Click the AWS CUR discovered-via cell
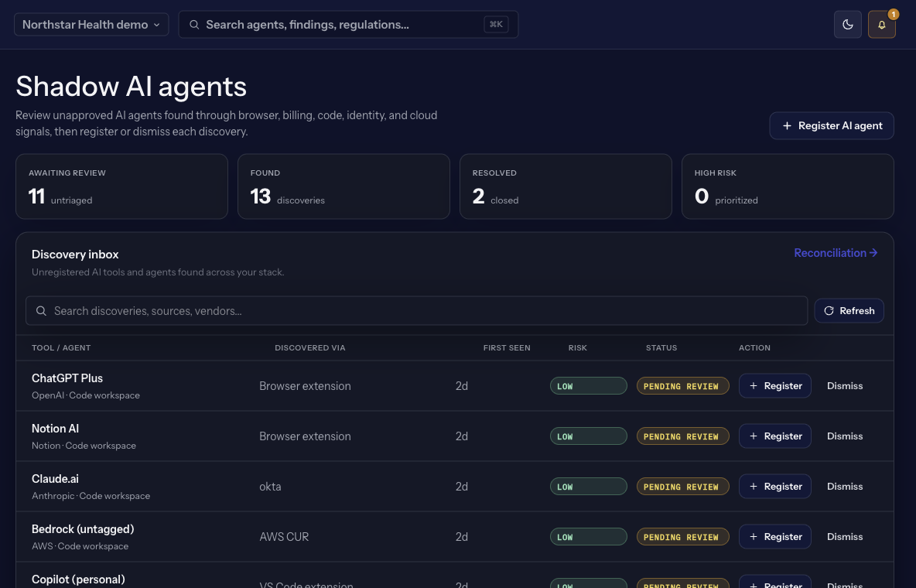This screenshot has height=588, width=916. (x=284, y=537)
